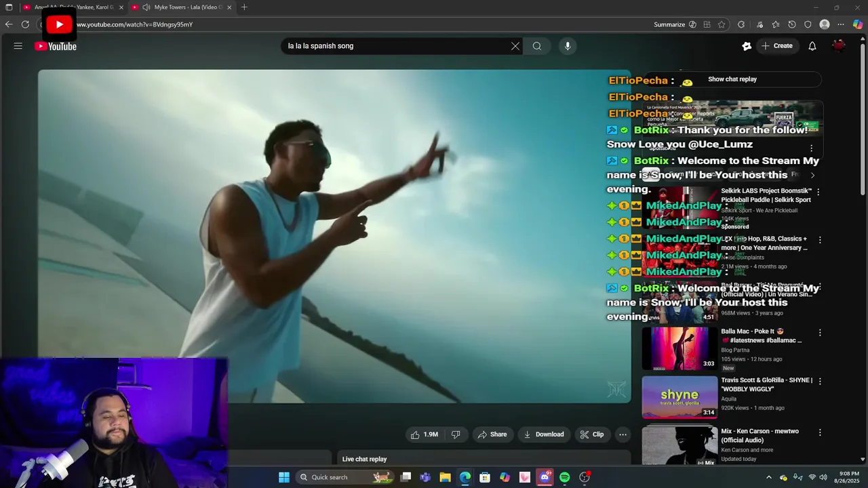Open options menu for Selkirk LABS ad

[818, 192]
